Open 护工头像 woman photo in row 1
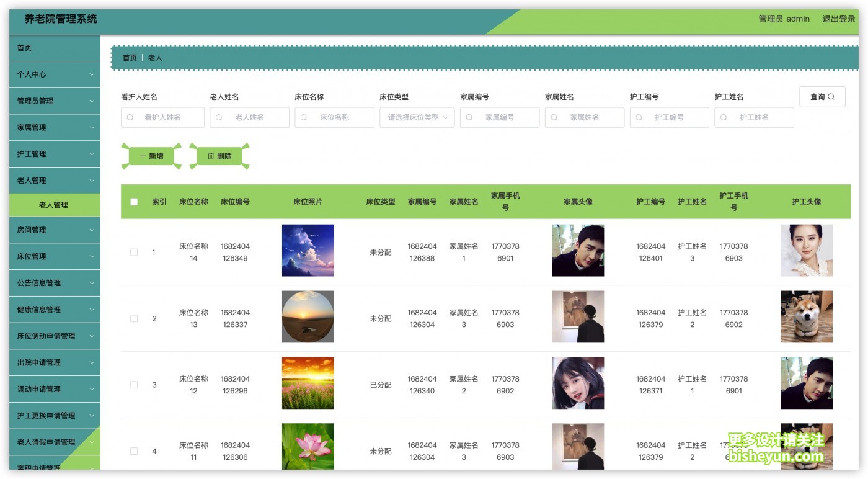 tap(807, 251)
